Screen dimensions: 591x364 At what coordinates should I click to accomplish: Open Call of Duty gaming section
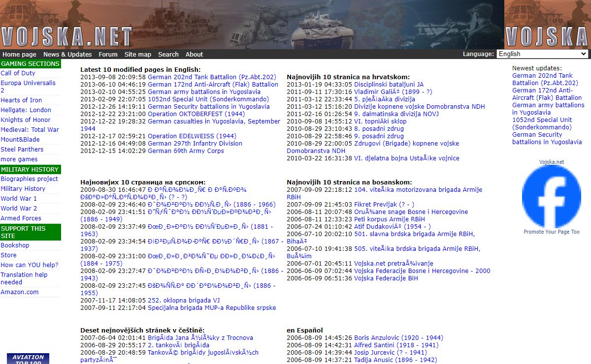(18, 73)
